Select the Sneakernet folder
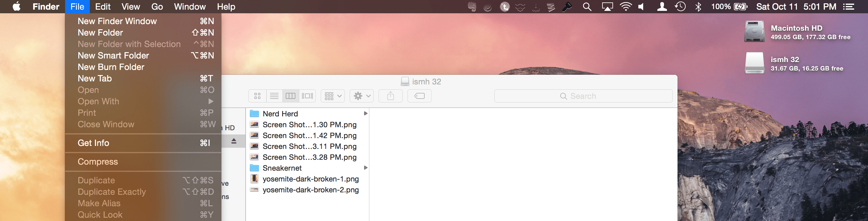Viewport: 868px width, 221px height. pos(308,168)
